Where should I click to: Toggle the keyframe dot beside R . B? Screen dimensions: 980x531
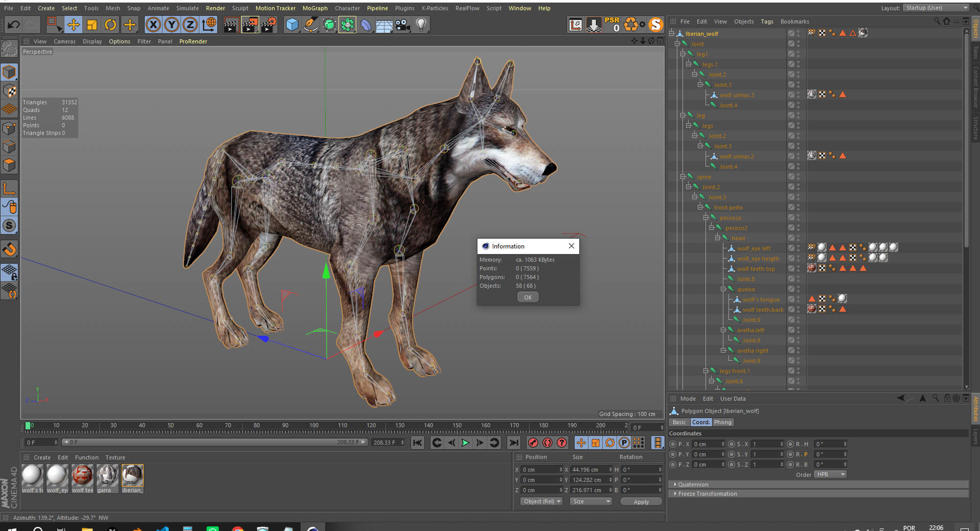tap(790, 465)
